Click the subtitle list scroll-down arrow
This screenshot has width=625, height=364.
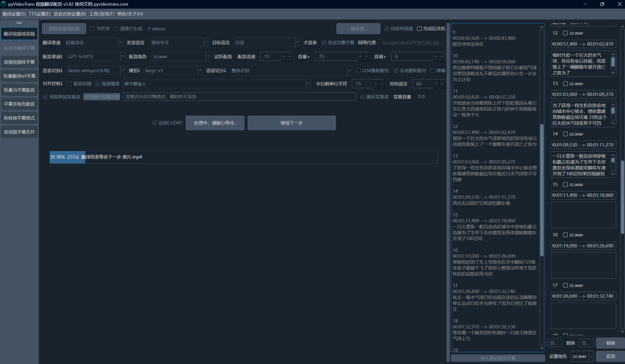click(x=542, y=348)
